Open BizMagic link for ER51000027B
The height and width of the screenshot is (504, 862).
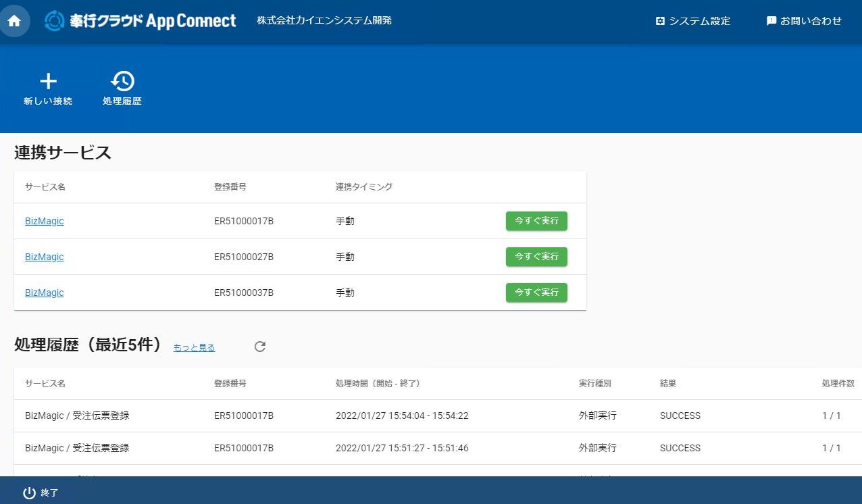click(x=45, y=257)
